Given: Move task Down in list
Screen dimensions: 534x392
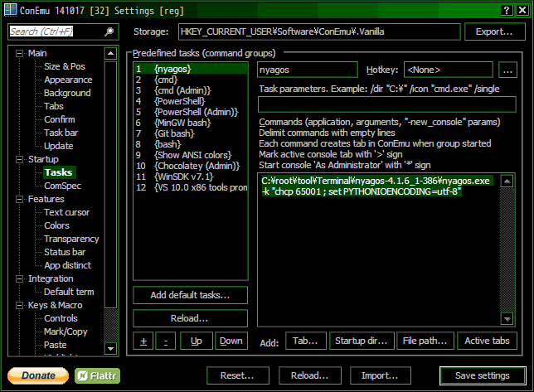Looking at the screenshot, I should coord(231,341).
